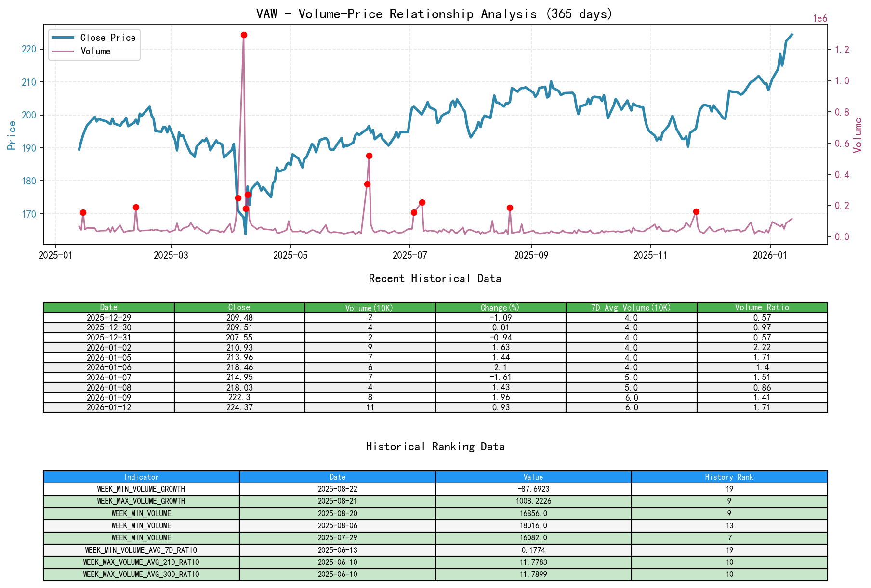The height and width of the screenshot is (588, 871).
Task: Click the red marker in late August
Action: coord(510,207)
